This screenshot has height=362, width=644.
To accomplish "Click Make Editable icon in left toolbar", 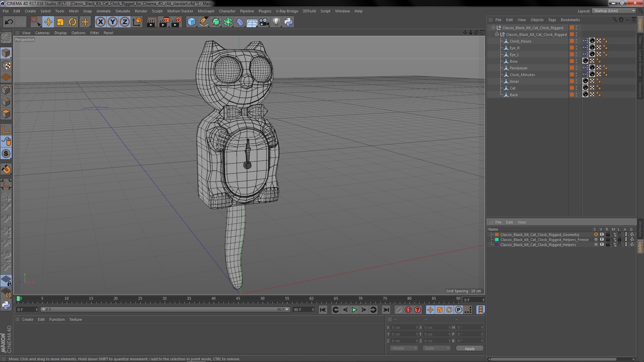I will [x=6, y=38].
